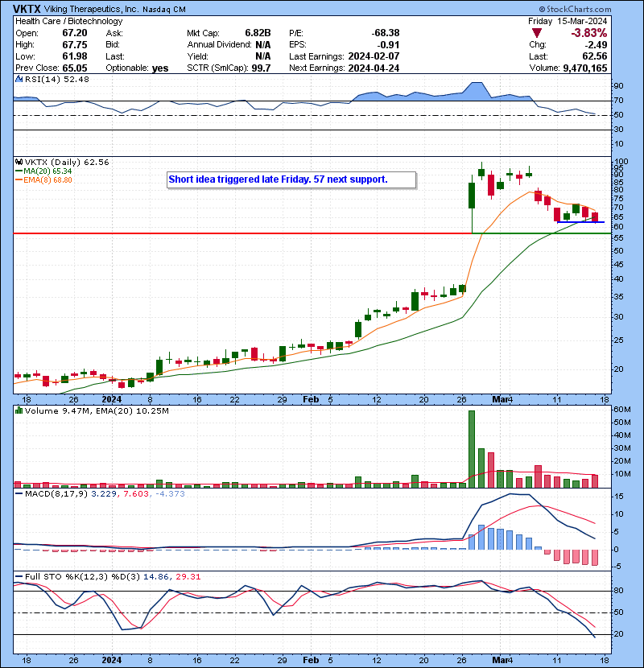Click the Feb label on the price chart date axis
The width and height of the screenshot is (644, 668).
[x=311, y=399]
